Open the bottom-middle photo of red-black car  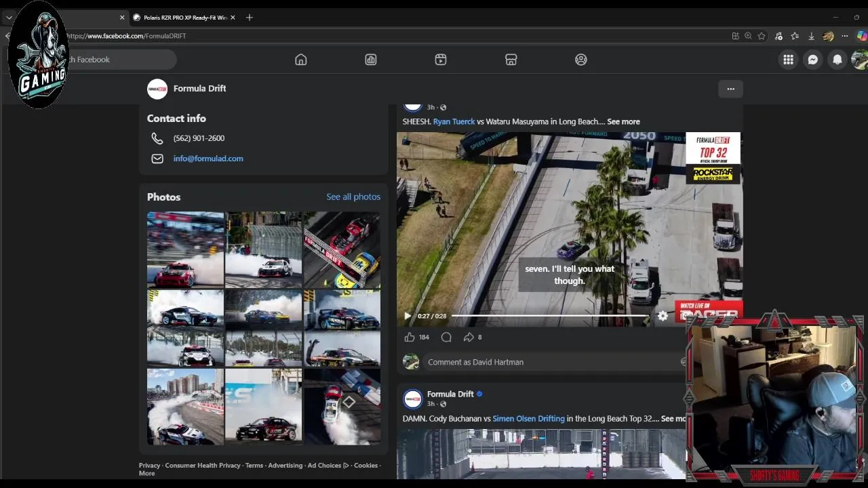point(264,407)
